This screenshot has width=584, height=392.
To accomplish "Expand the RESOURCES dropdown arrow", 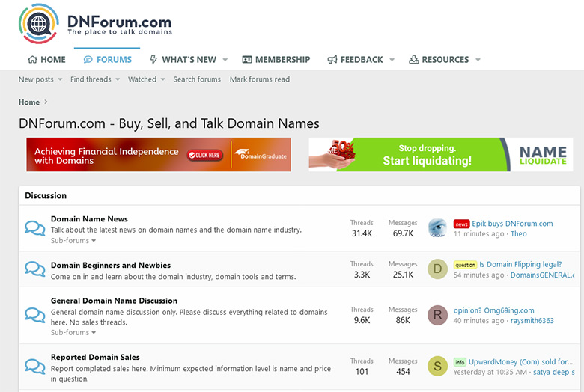I will [478, 60].
